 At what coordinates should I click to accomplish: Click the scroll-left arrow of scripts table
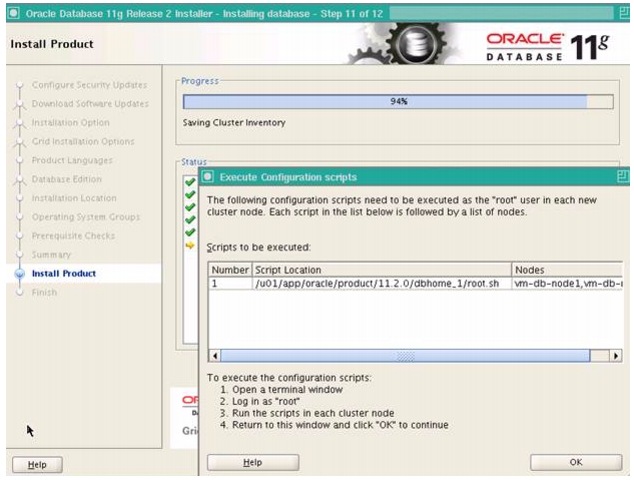click(215, 356)
